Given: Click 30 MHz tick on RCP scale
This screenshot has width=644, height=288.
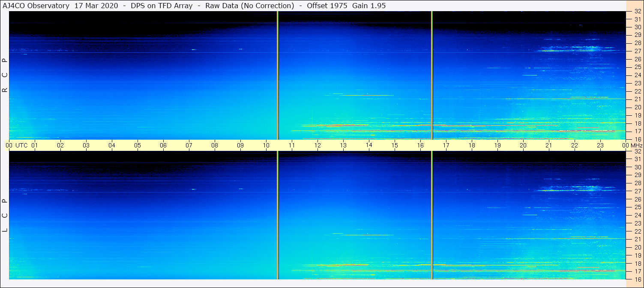Looking at the screenshot, I should point(637,27).
